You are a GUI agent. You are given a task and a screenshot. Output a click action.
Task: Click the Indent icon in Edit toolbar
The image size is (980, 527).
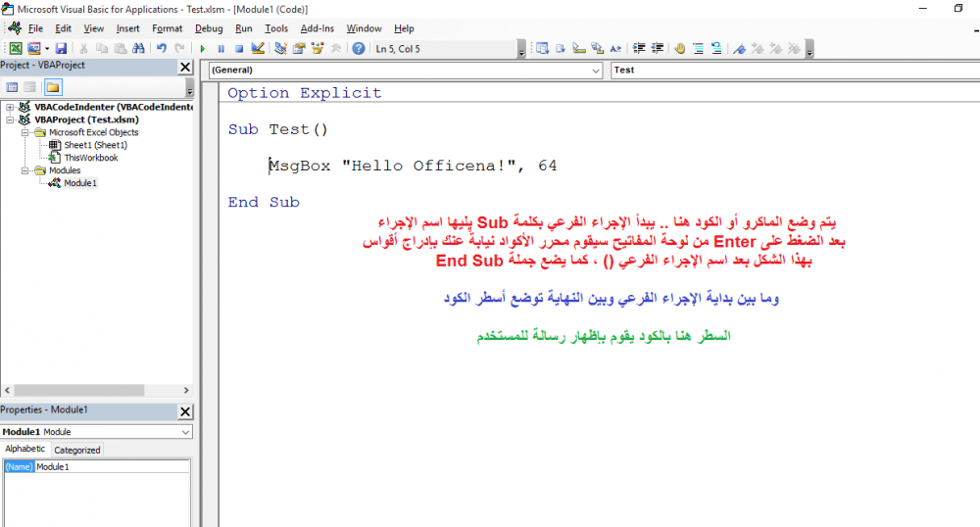(639, 49)
